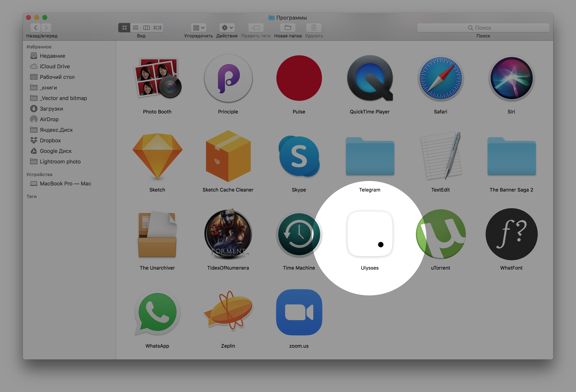This screenshot has width=576, height=392.
Task: Launch the Safari compass icon
Action: pos(440,78)
